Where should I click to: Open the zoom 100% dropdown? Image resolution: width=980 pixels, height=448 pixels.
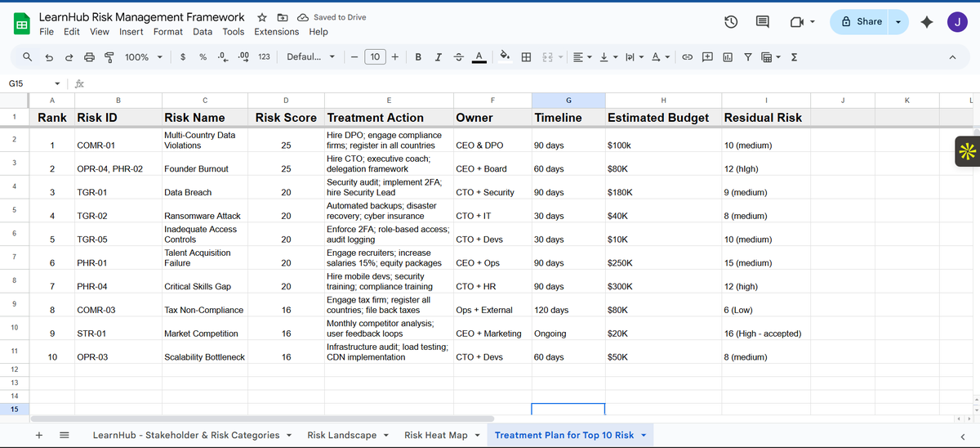(x=144, y=57)
